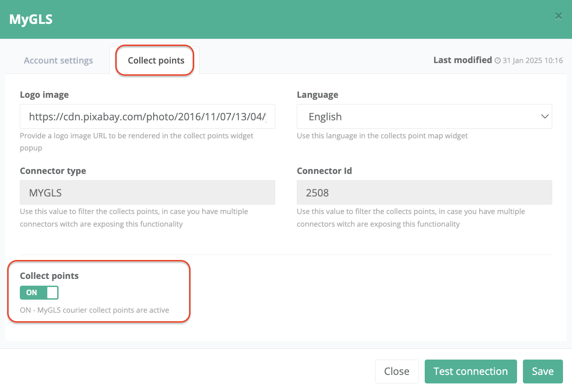
Task: Open the Language dropdown showing English
Action: [x=424, y=117]
